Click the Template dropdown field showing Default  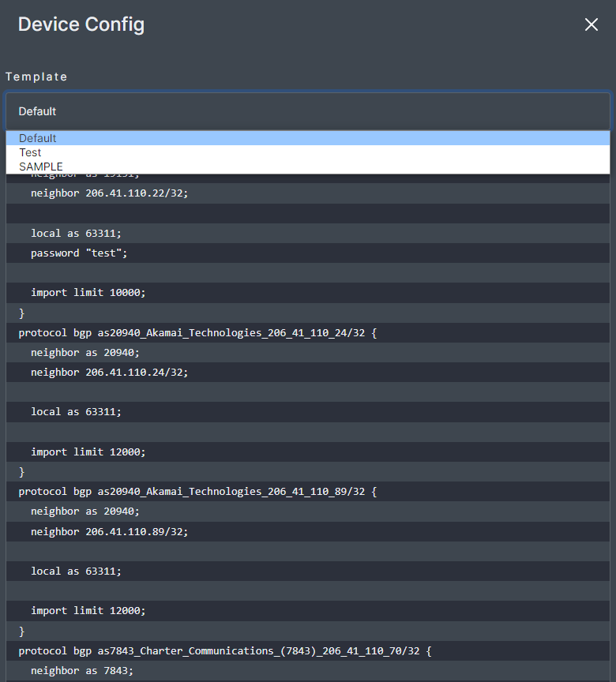[x=307, y=111]
